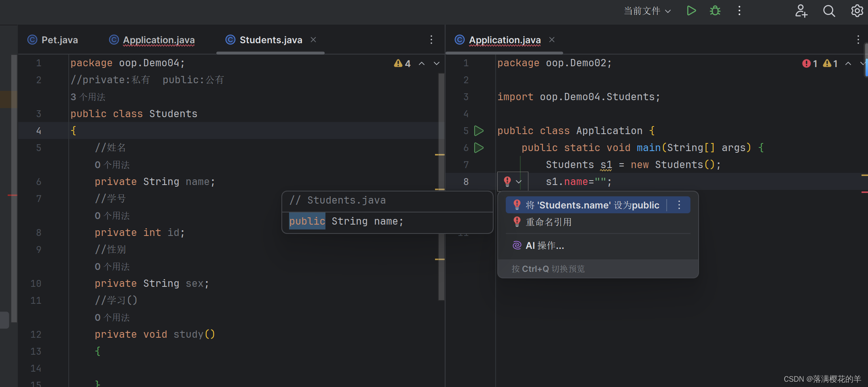
Task: Switch to Application.java tab in left editor
Action: pos(152,40)
